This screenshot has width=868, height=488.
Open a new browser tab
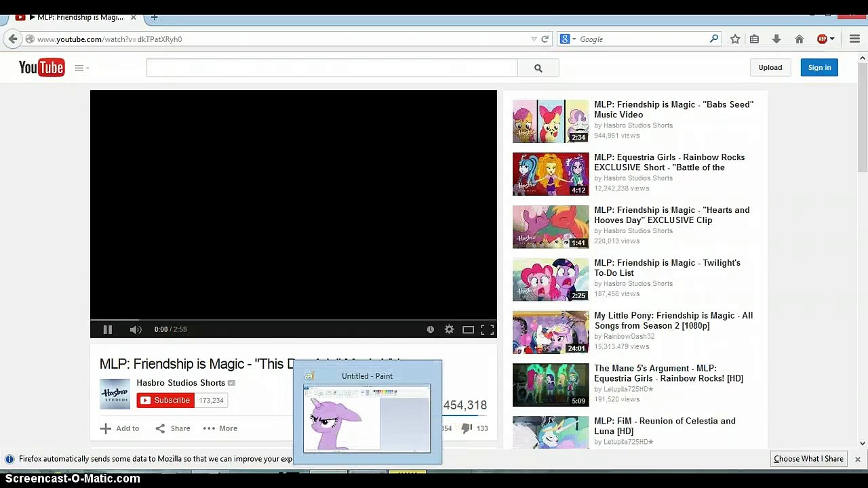(155, 17)
